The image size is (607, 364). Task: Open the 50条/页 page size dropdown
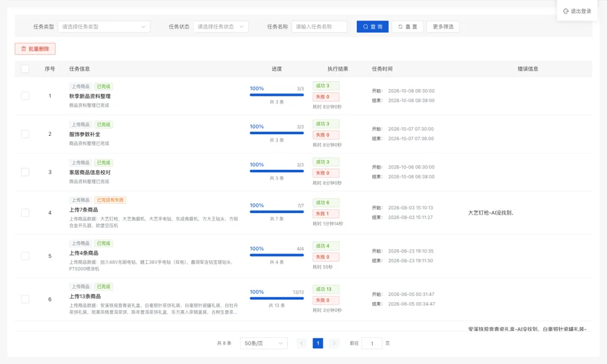point(263,343)
